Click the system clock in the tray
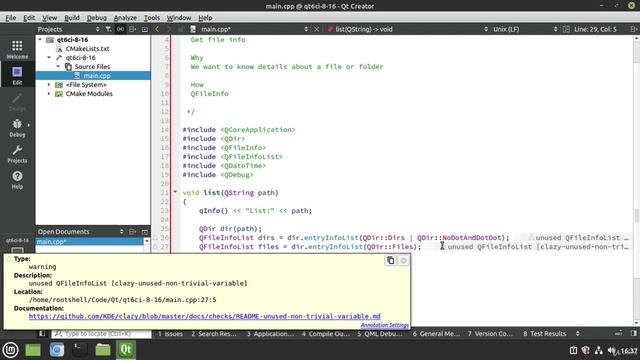Viewport: 640px width, 360px height. tap(629, 351)
